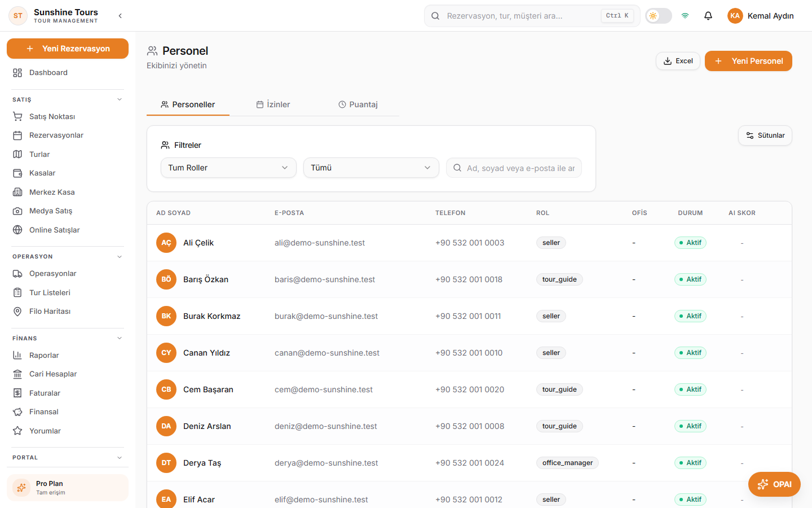Screen dimensions: 812x508
Task: Open the Dashboard icon in sidebar
Action: coord(17,73)
